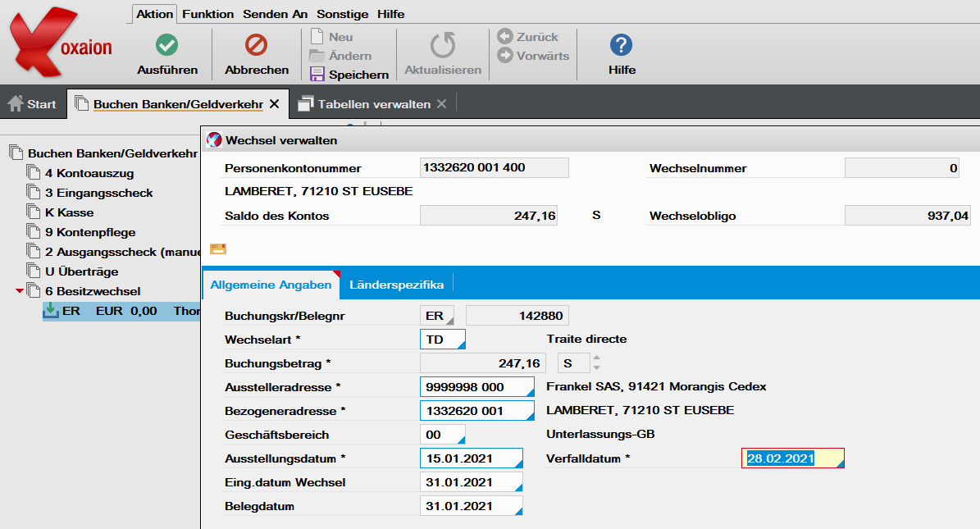The image size is (980, 529).
Task: Click the Aktualisieren refresh icon
Action: click(443, 45)
